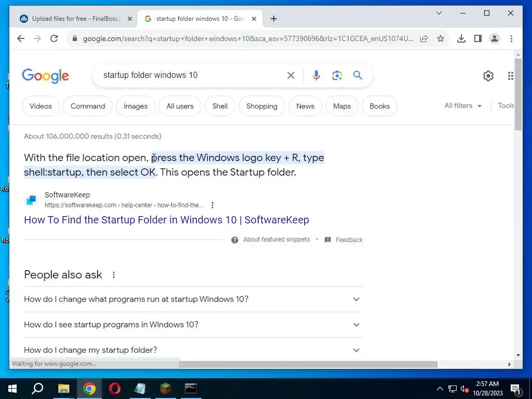The width and height of the screenshot is (532, 399).
Task: Open taskbar clock showing 2:57 AM
Action: [x=487, y=389]
